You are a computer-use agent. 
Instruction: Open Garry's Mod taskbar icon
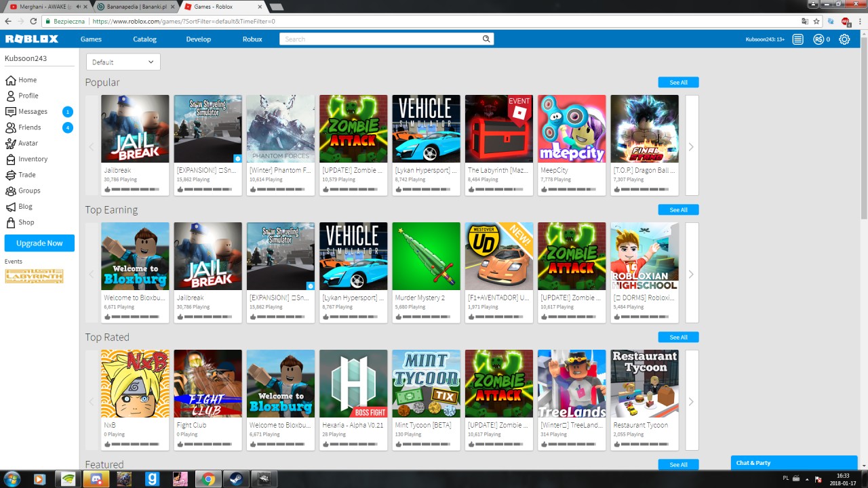(x=152, y=479)
